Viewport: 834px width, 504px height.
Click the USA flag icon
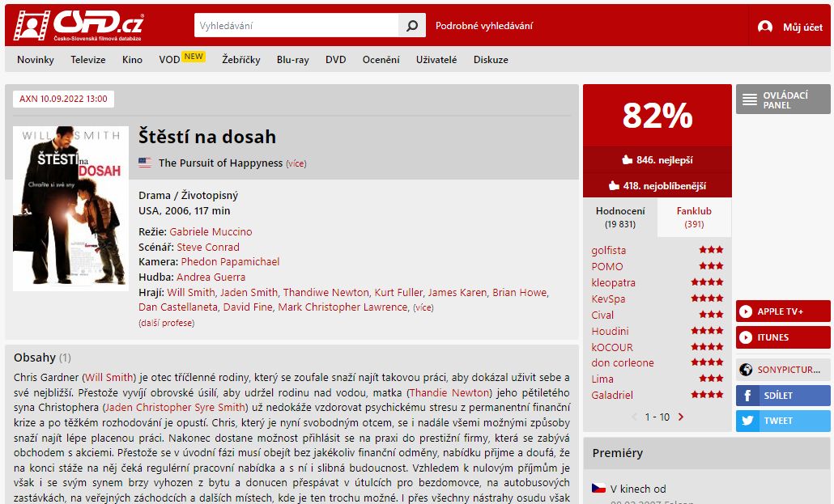(x=145, y=163)
